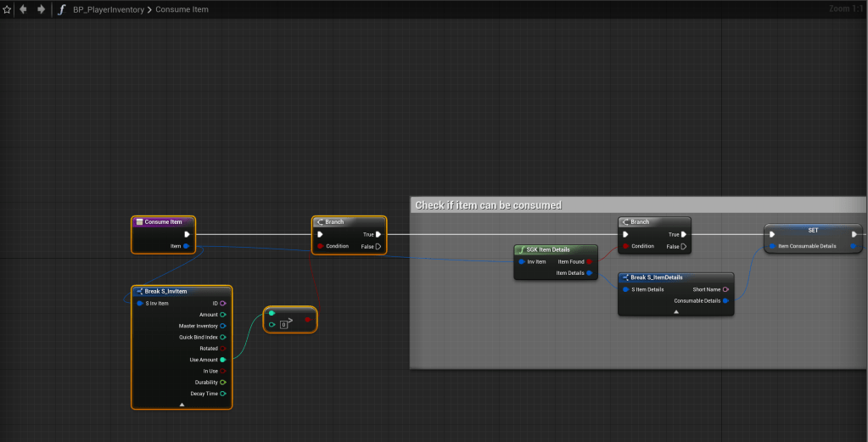This screenshot has height=442, width=868.
Task: Select the Consume Item function entry node title
Action: [163, 222]
